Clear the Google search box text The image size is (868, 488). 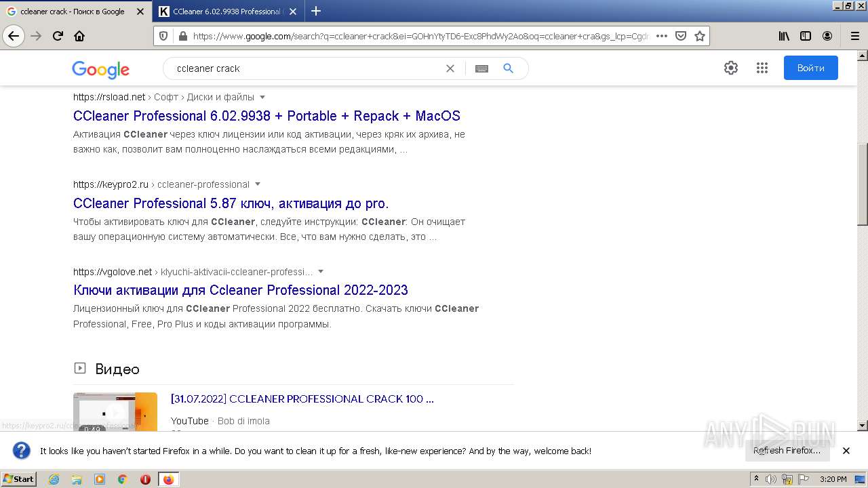coord(450,68)
